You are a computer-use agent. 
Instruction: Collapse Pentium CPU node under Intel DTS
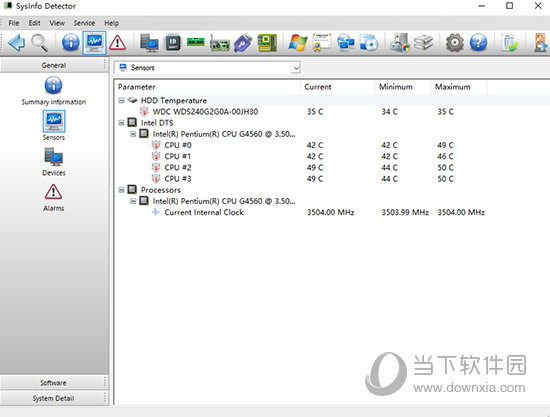pos(133,134)
